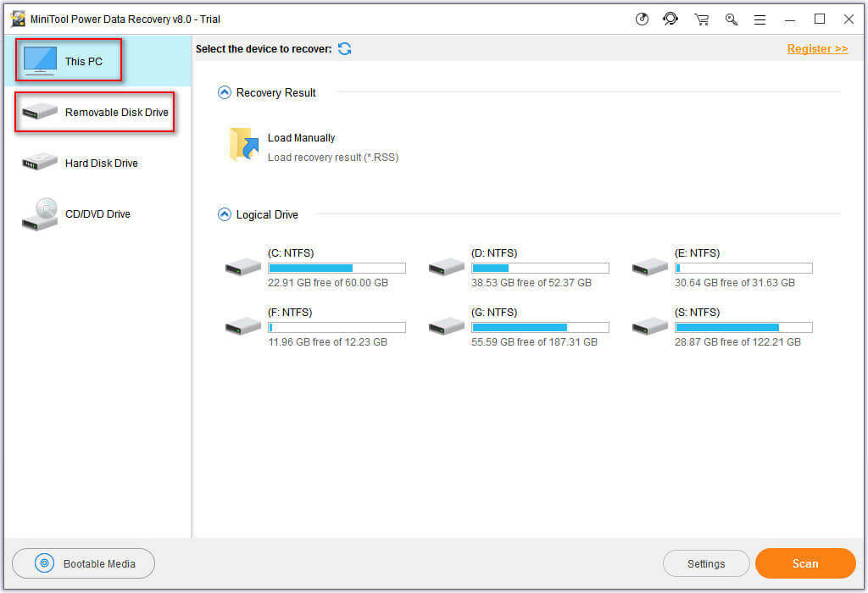
Task: Click '38.53 GB free of 52.37 GB'
Action: [531, 283]
